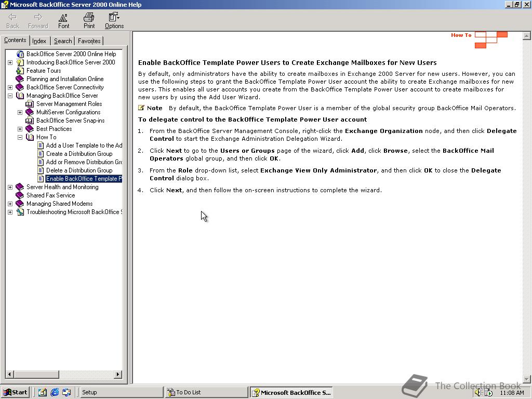The image size is (532, 399).
Task: Click the contents pane scroll left arrow
Action: click(9, 374)
